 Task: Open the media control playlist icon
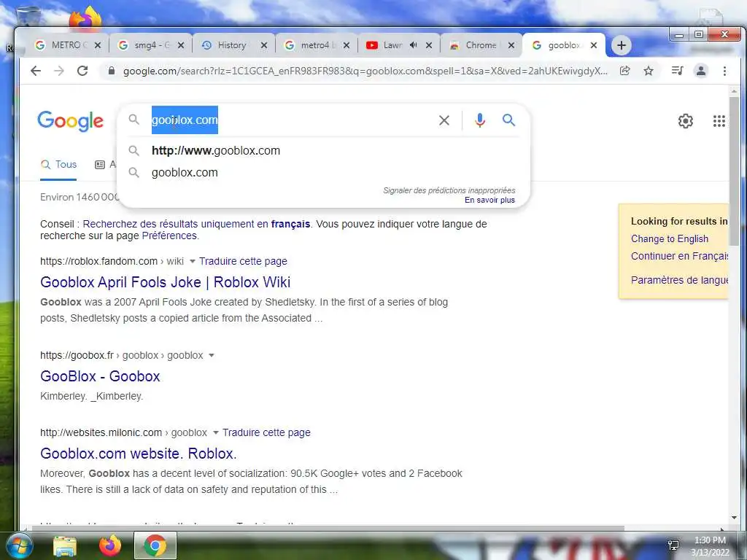click(x=677, y=71)
